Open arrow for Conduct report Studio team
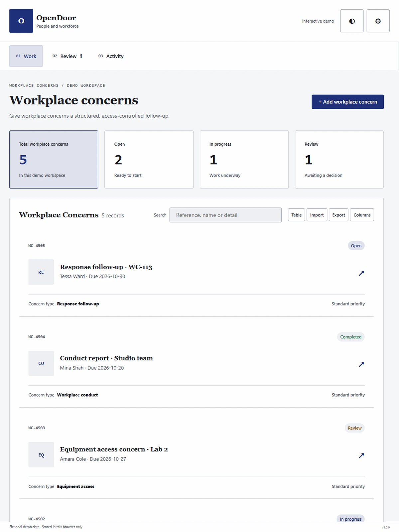This screenshot has width=399, height=532. [361, 364]
